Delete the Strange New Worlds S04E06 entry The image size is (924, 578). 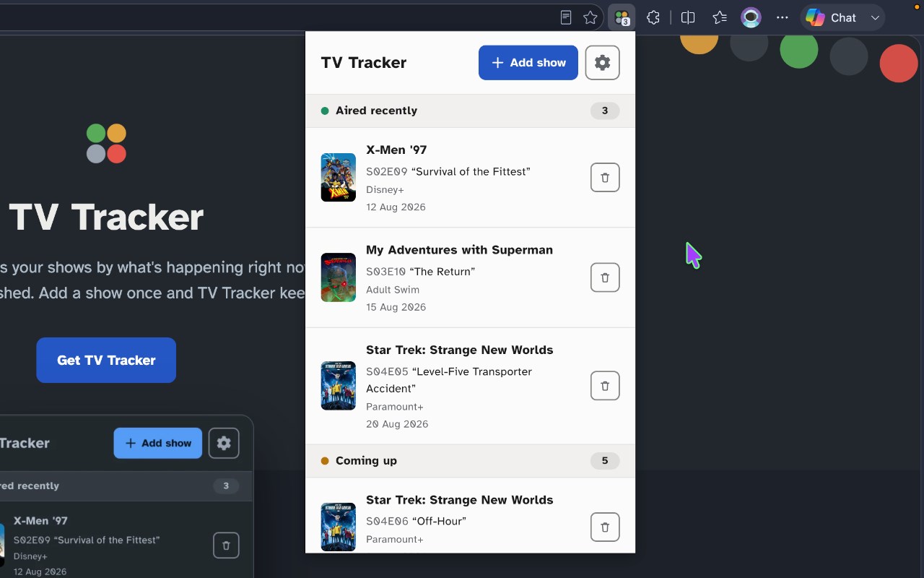[x=605, y=527]
